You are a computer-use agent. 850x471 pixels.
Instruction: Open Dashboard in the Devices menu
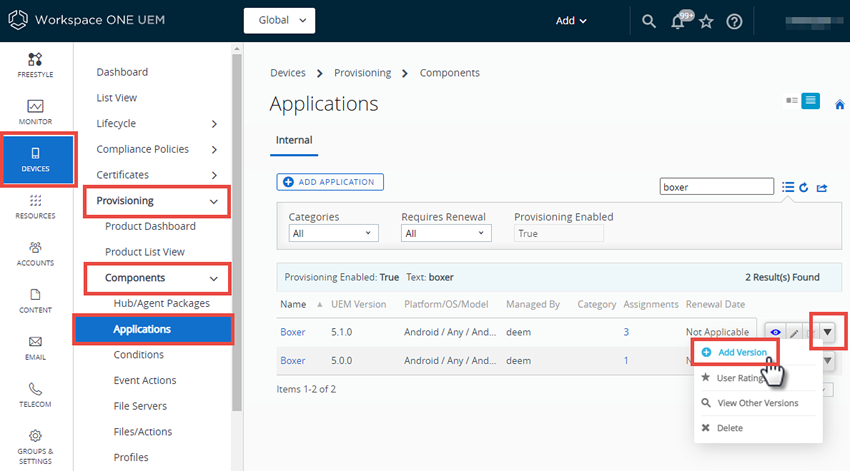(x=122, y=72)
